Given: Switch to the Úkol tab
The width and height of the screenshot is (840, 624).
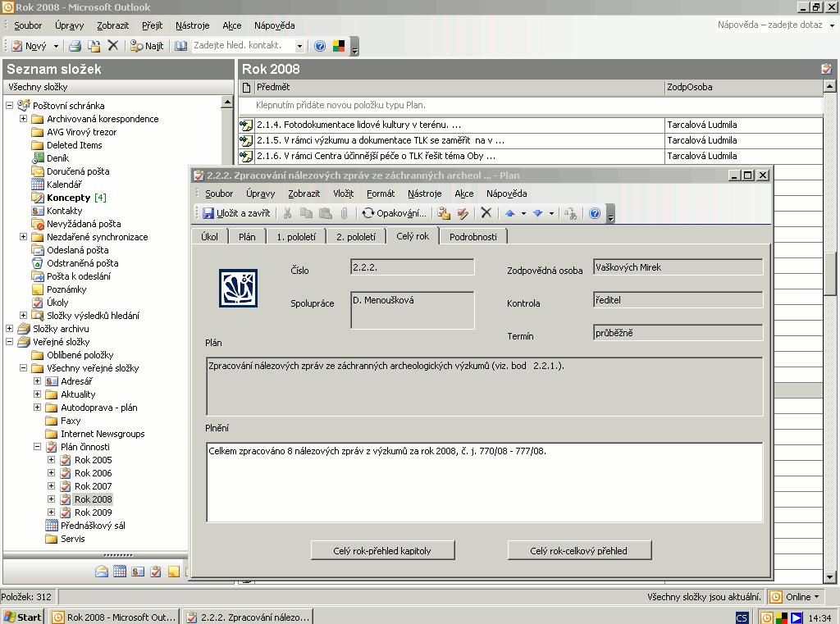Looking at the screenshot, I should (x=209, y=237).
